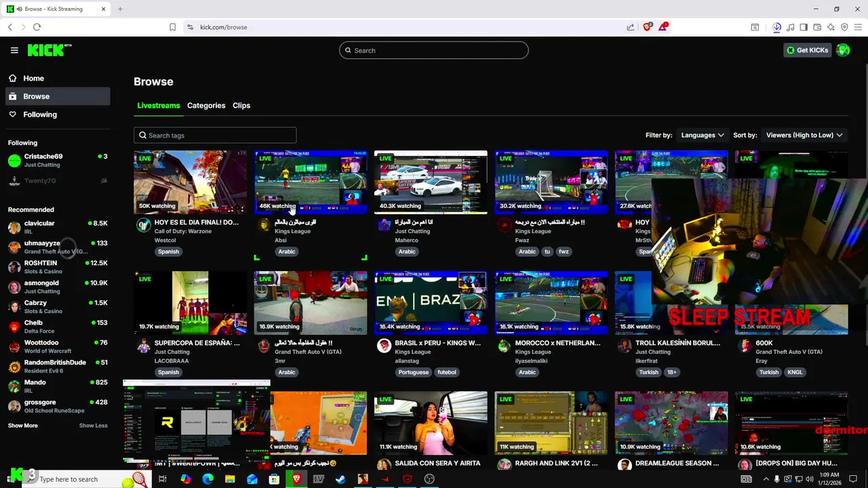Image resolution: width=868 pixels, height=488 pixels.
Task: Expand recommended list with Show More
Action: [x=22, y=426]
